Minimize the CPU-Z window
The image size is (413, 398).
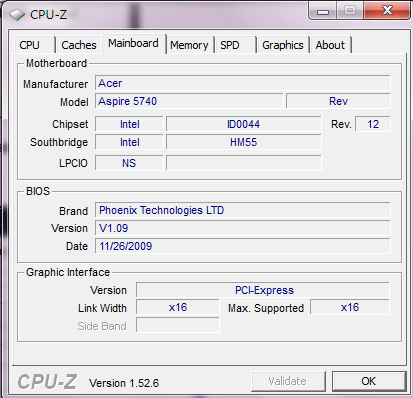click(x=323, y=12)
